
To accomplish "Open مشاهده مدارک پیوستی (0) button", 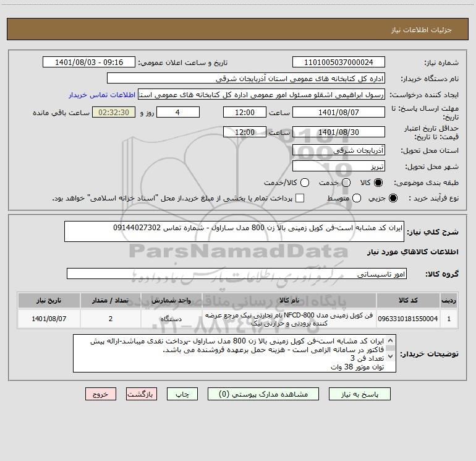I will pos(263,394).
